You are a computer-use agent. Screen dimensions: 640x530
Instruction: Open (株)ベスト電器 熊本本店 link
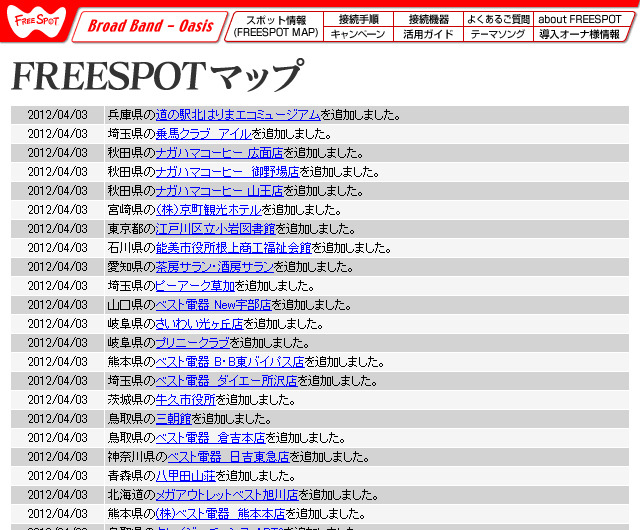[220, 514]
